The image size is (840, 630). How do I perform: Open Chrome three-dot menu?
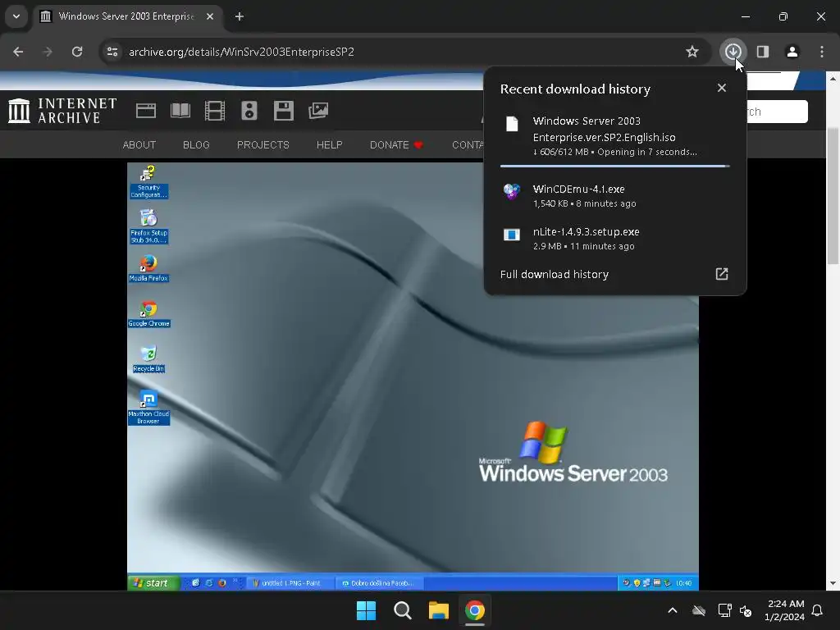822,52
